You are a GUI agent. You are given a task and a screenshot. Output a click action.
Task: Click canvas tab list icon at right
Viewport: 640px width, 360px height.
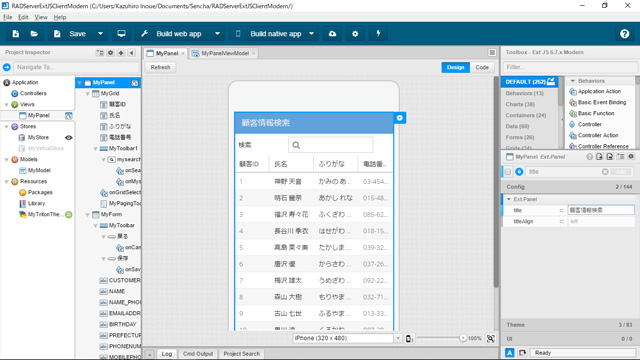tap(492, 53)
